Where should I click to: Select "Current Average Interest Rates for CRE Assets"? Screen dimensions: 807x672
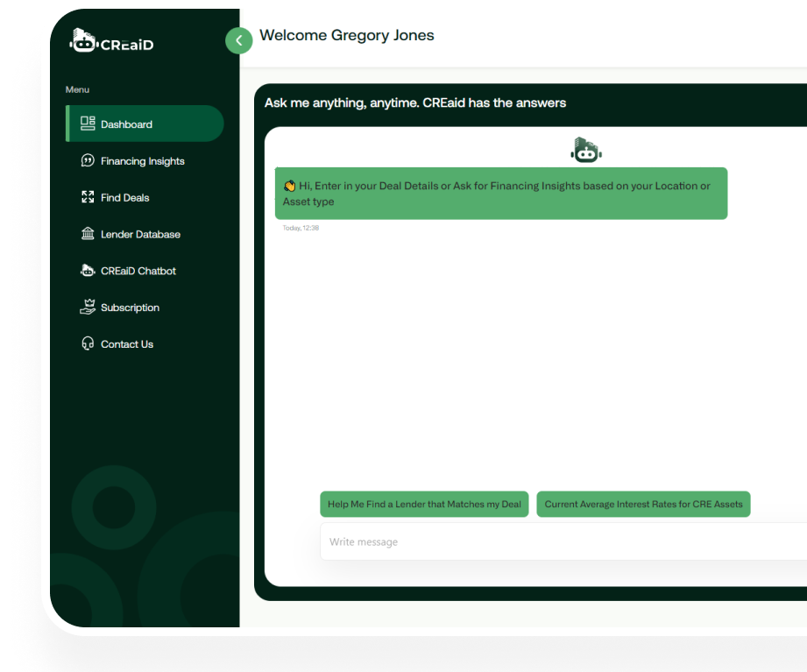(x=643, y=505)
